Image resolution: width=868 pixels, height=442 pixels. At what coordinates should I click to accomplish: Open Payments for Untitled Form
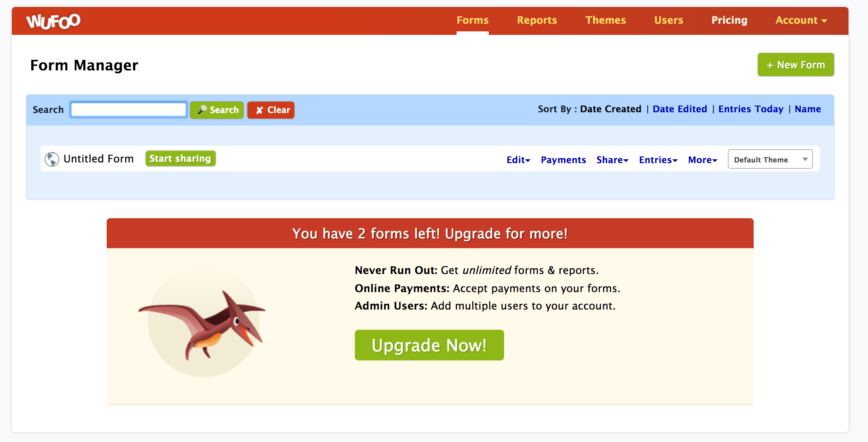(x=563, y=160)
